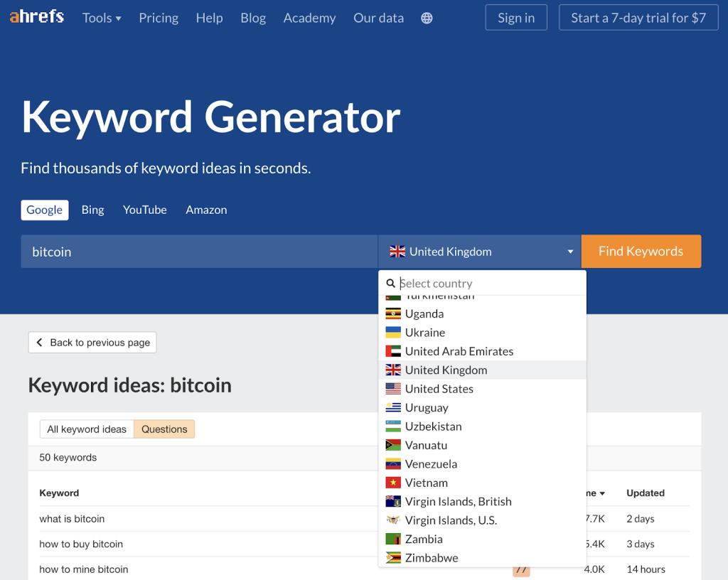
Task: Open the Tools dropdown menu
Action: point(101,18)
